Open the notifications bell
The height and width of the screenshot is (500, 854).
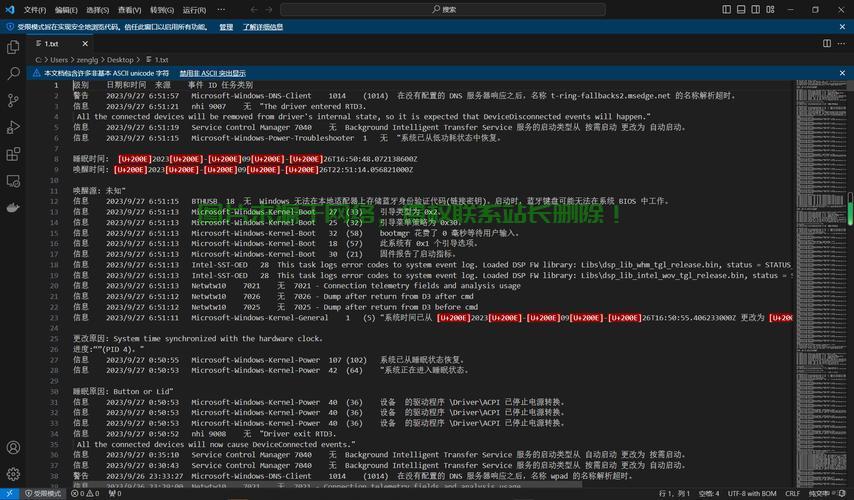[x=843, y=493]
